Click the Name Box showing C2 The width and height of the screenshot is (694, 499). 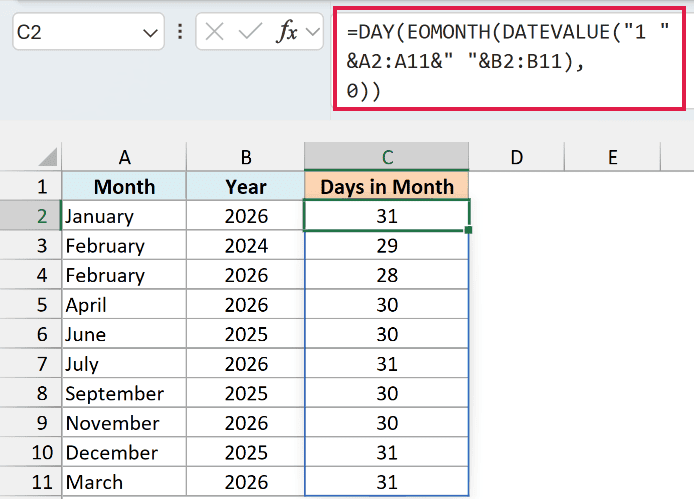pyautogui.click(x=89, y=32)
